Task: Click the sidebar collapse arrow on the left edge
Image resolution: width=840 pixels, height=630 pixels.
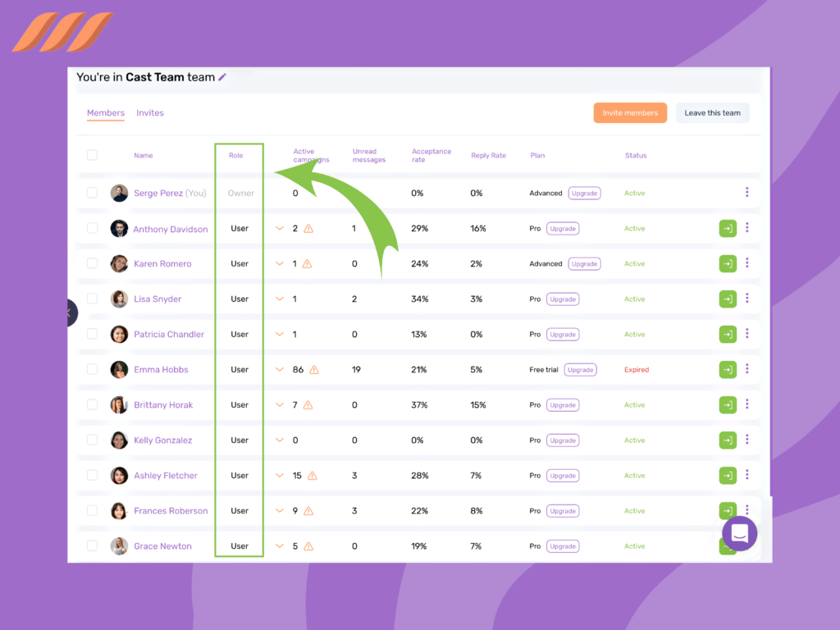Action: tap(70, 313)
